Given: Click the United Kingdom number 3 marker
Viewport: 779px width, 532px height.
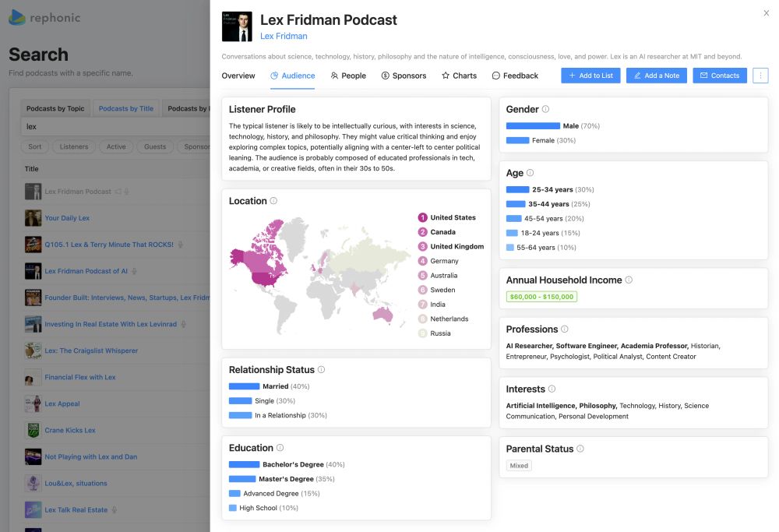Looking at the screenshot, I should [x=423, y=246].
